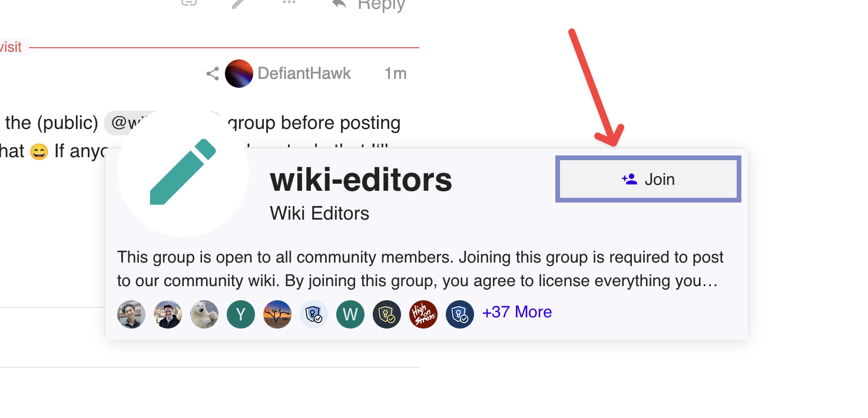Click the share icon beside DefiantHawk
The height and width of the screenshot is (418, 868).
click(x=213, y=74)
